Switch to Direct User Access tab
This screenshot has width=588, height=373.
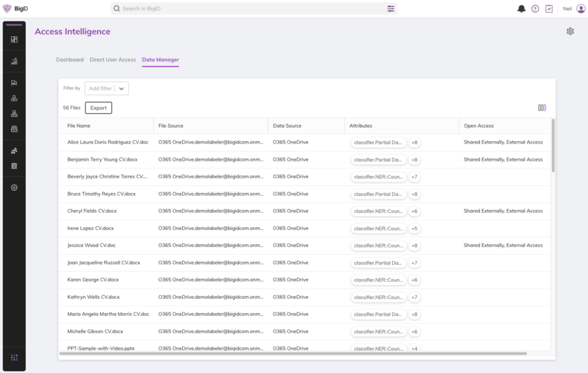(x=113, y=60)
